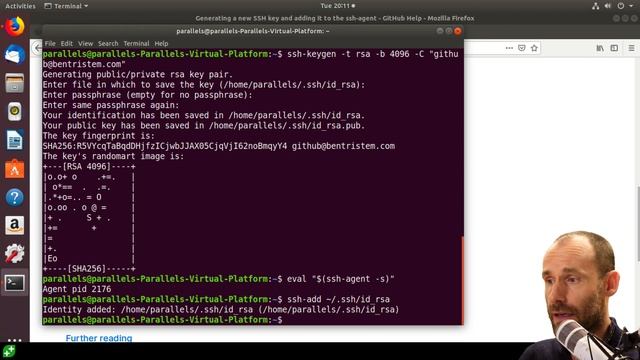This screenshot has width=640, height=360.
Task: Click the 'ssh-add ~/.ssh/id_rsa' command text
Action: click(338, 299)
